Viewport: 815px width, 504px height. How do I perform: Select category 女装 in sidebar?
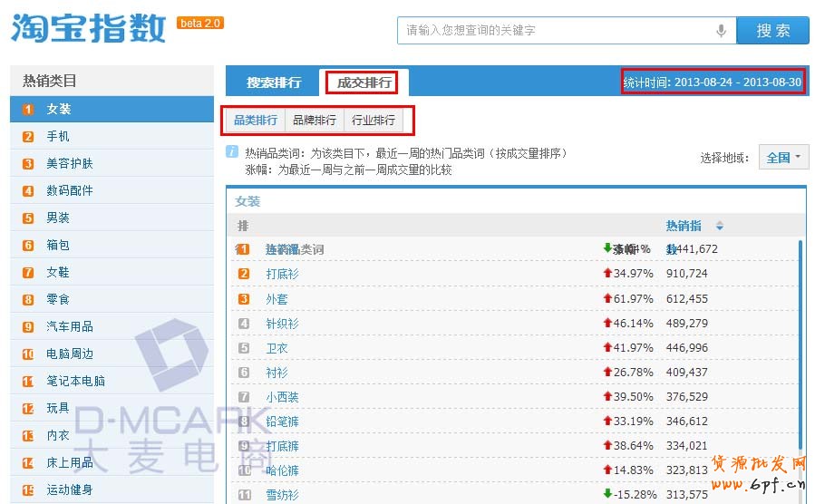[112, 109]
